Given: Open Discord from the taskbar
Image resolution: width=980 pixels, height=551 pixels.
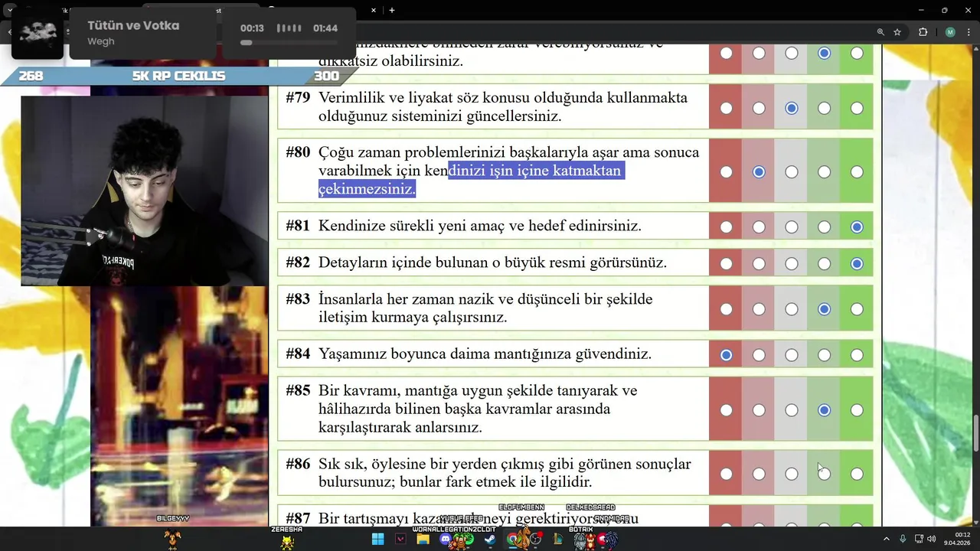Looking at the screenshot, I should click(446, 540).
